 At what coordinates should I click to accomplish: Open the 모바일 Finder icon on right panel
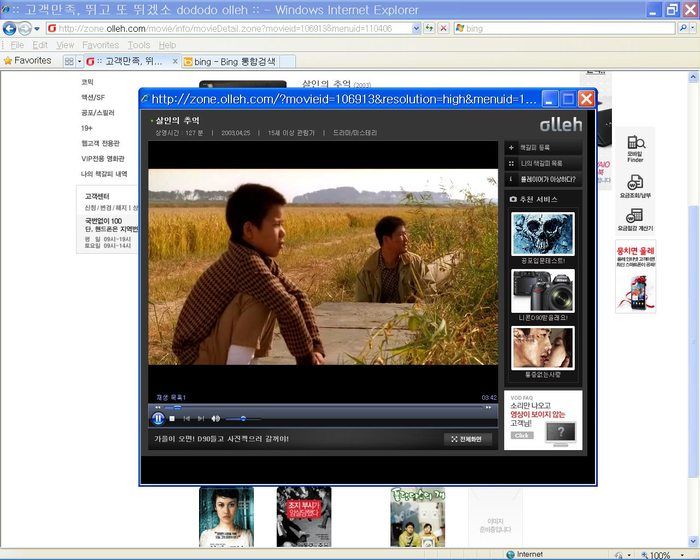pyautogui.click(x=635, y=149)
